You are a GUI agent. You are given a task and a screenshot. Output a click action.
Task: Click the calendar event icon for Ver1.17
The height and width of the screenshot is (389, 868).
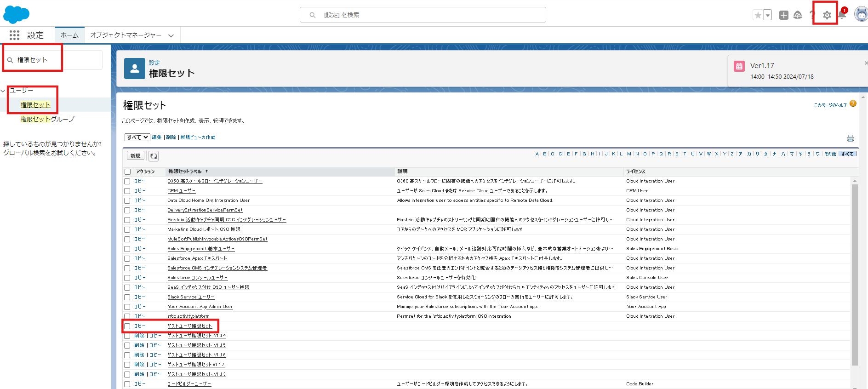click(739, 66)
